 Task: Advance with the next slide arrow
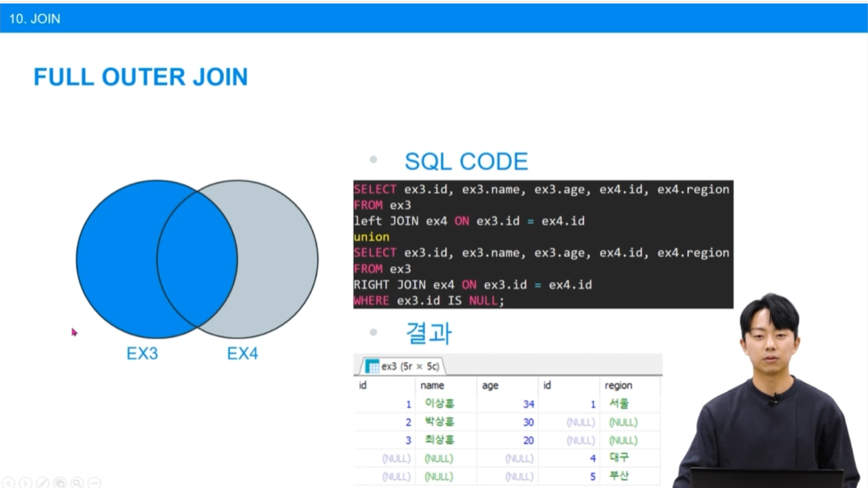[x=26, y=482]
